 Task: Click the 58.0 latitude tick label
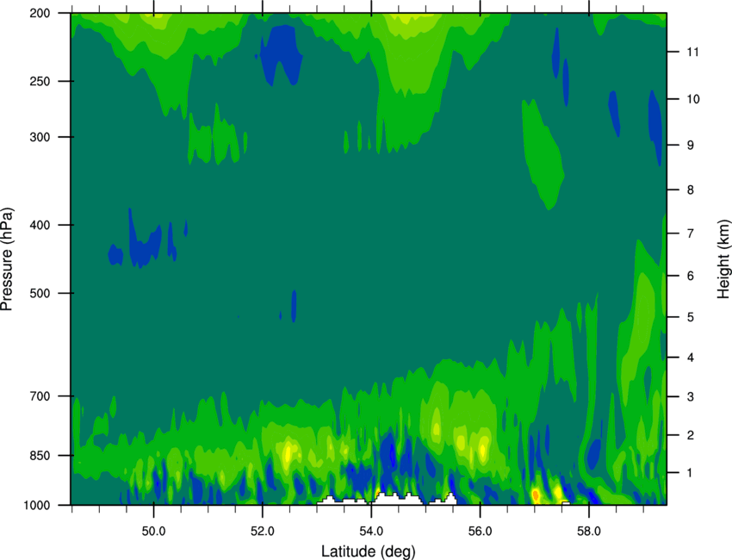tap(589, 531)
